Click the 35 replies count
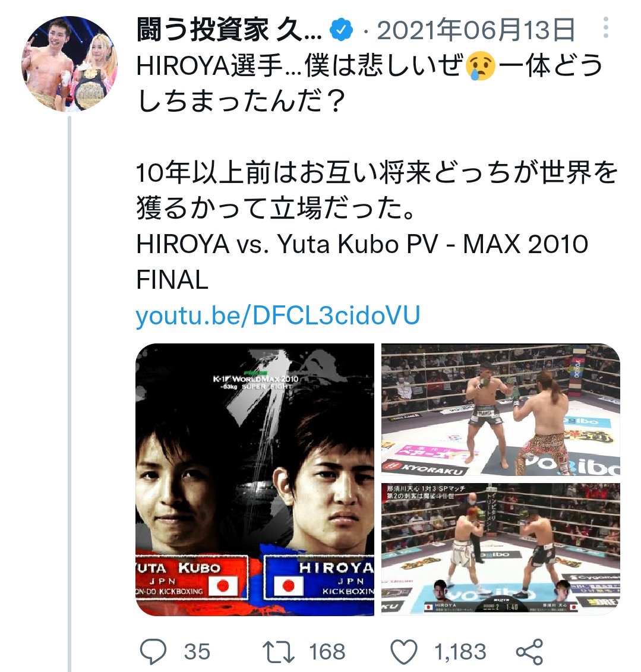Viewport: 641px width, 672px height. pyautogui.click(x=197, y=652)
